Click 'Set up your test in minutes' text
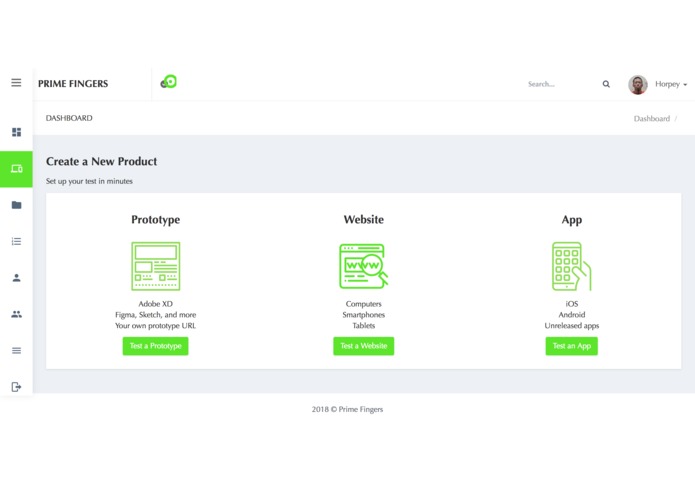Viewport: 695px width, 494px height. click(89, 181)
